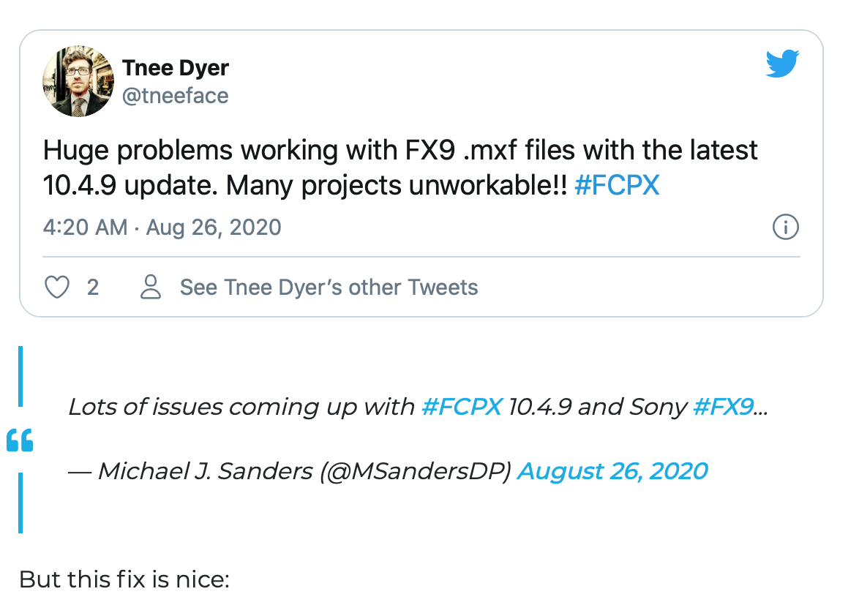
Task: Click the #FCPX hashtag in quote
Action: coord(462,407)
